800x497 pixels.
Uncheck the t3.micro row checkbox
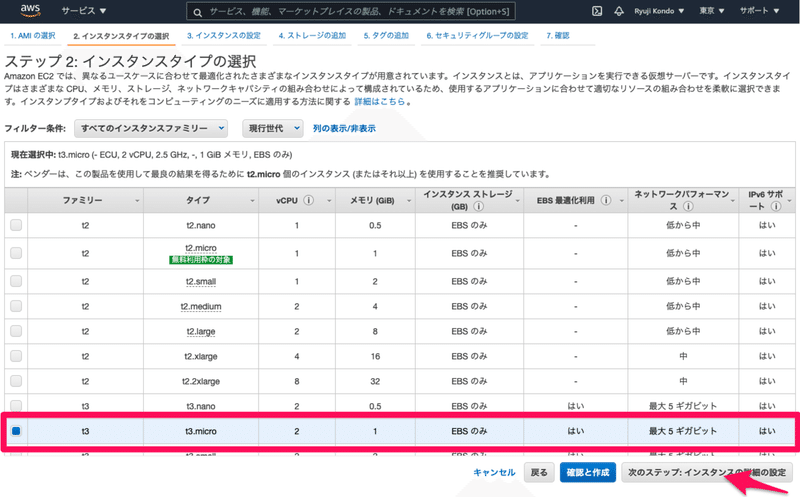point(16,431)
